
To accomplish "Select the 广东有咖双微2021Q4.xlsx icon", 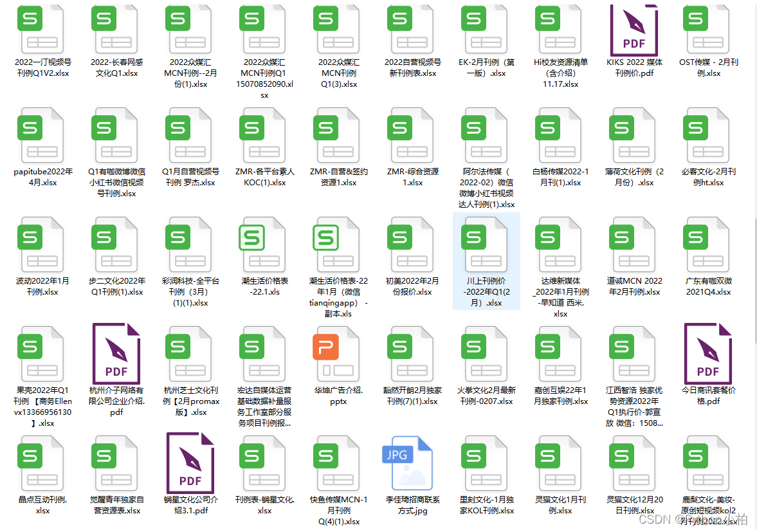I will 706,244.
